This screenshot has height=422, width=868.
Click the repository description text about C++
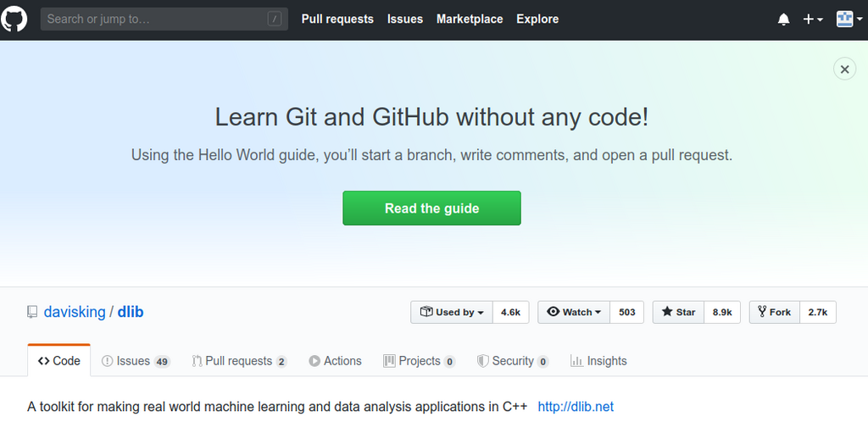277,407
